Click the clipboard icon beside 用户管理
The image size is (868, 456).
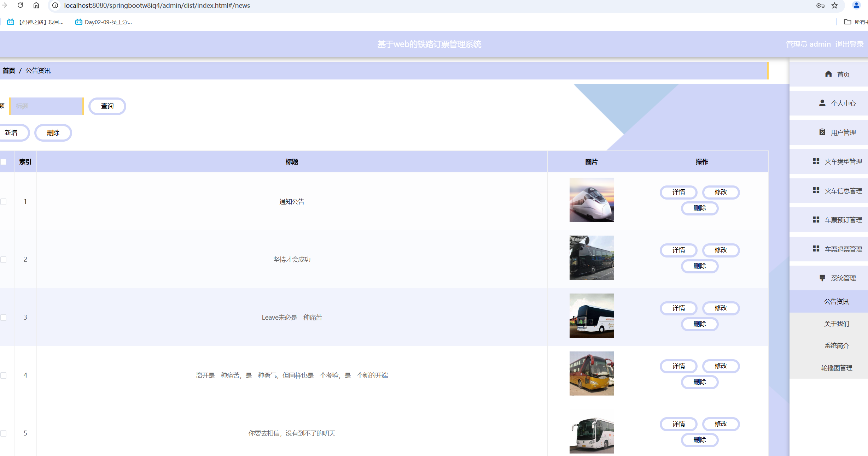822,132
